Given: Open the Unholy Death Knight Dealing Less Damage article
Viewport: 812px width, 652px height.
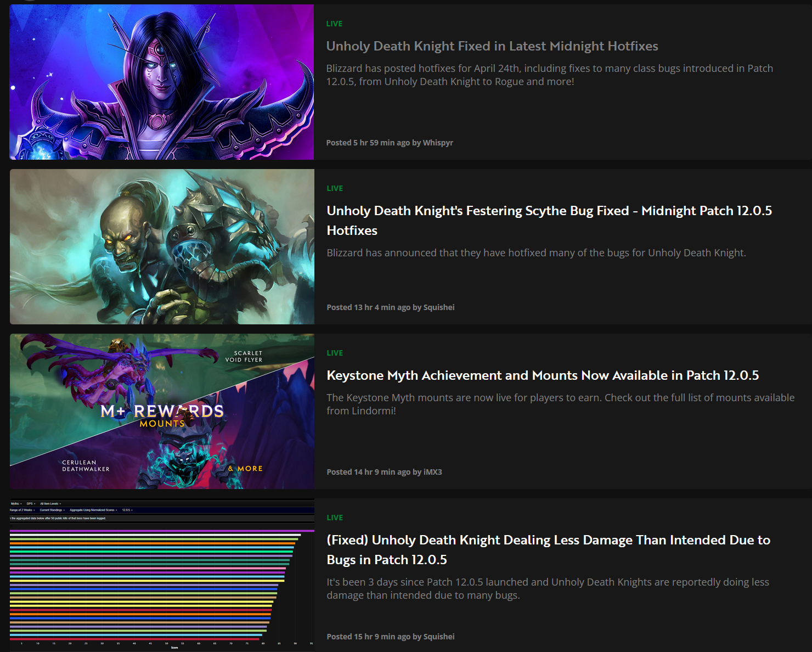Looking at the screenshot, I should (549, 550).
